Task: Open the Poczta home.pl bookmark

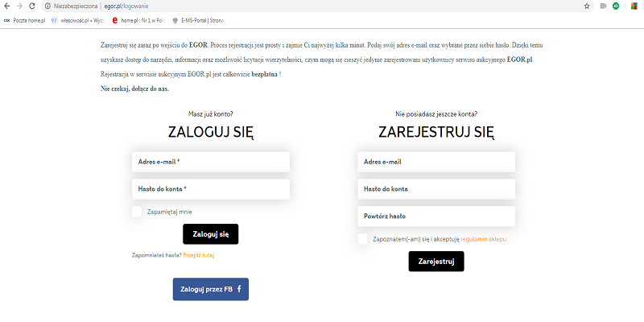Action: (x=24, y=19)
